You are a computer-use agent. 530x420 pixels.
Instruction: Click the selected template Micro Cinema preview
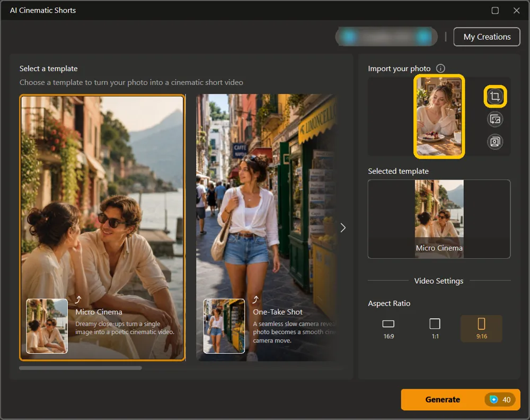point(439,219)
